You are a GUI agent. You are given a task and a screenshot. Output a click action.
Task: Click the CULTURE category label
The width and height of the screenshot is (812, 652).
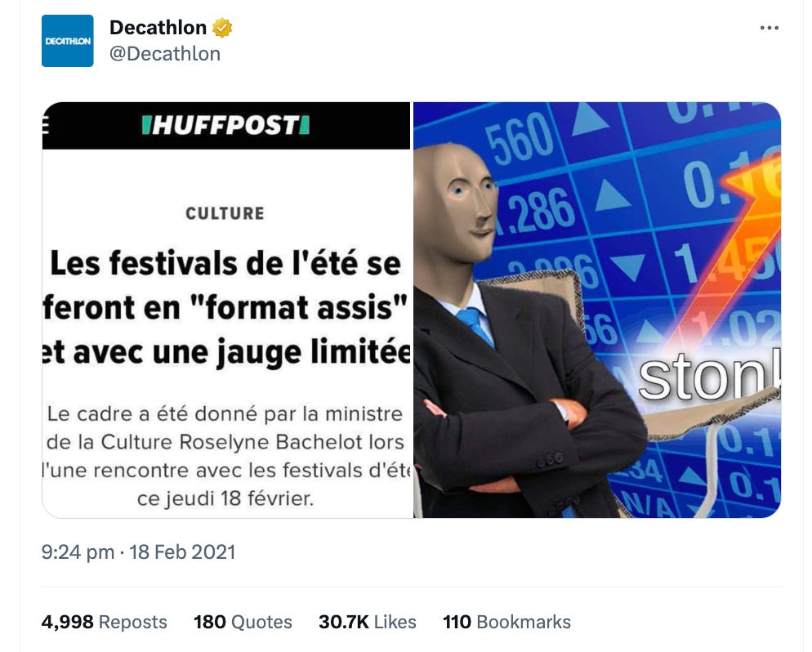click(225, 213)
